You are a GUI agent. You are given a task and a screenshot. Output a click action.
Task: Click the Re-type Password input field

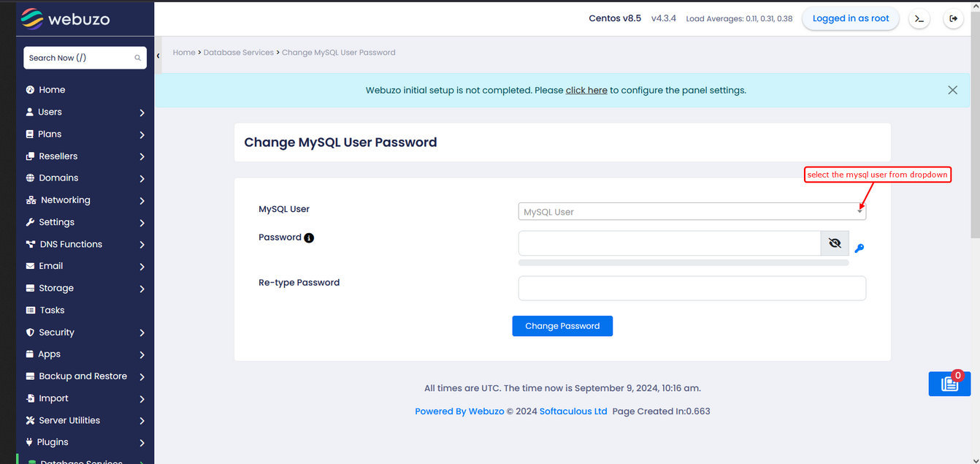pyautogui.click(x=692, y=288)
